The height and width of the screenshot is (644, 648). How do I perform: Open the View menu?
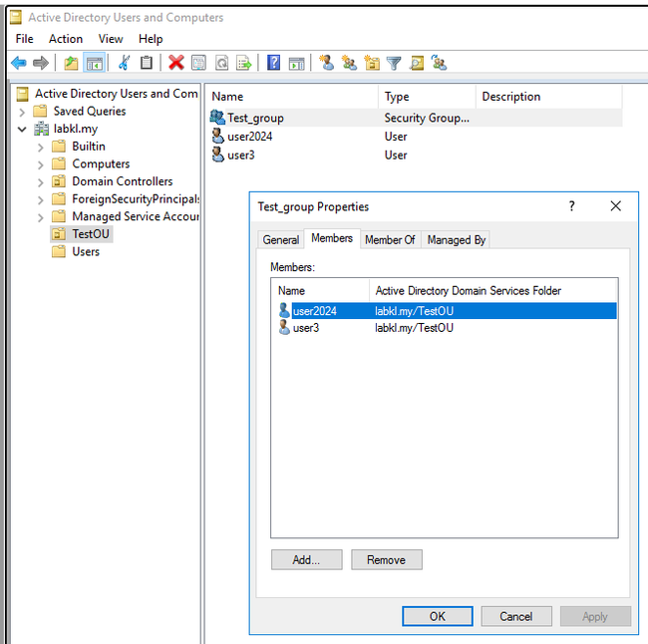point(111,39)
